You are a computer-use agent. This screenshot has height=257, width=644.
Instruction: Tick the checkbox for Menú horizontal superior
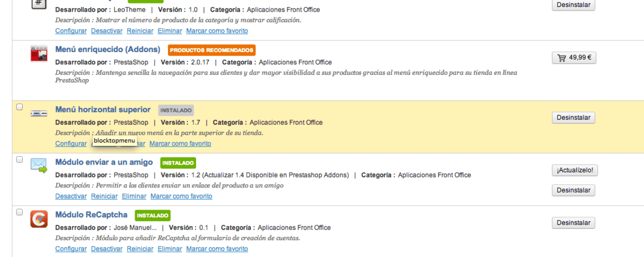pyautogui.click(x=19, y=107)
